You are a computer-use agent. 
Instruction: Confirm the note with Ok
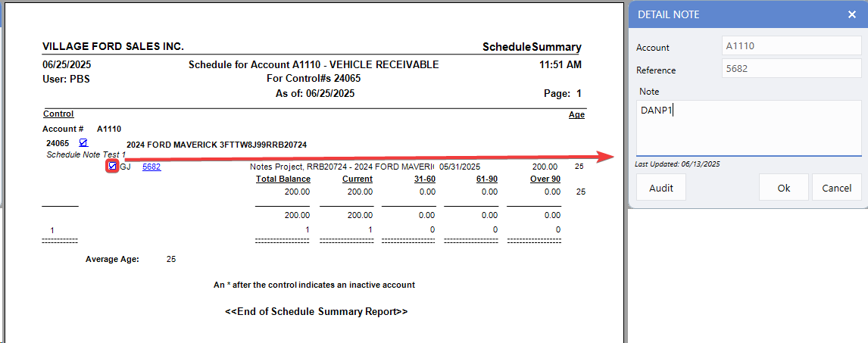(x=783, y=188)
